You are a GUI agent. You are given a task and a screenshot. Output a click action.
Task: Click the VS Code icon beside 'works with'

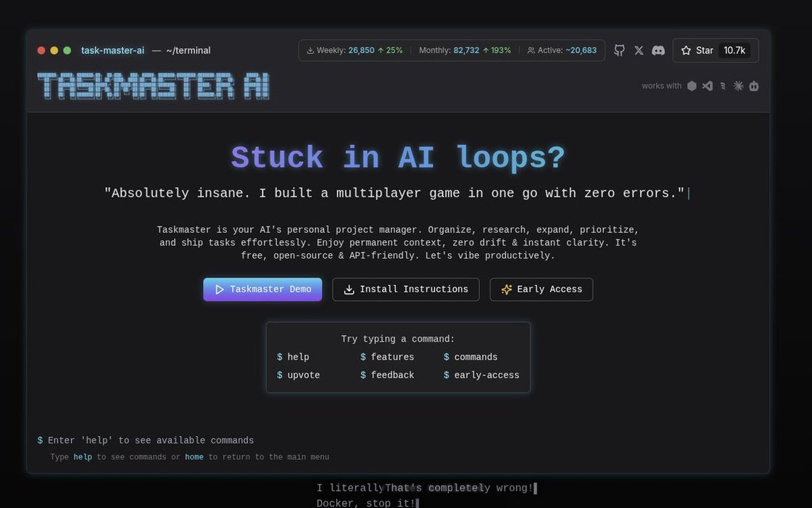pos(708,86)
